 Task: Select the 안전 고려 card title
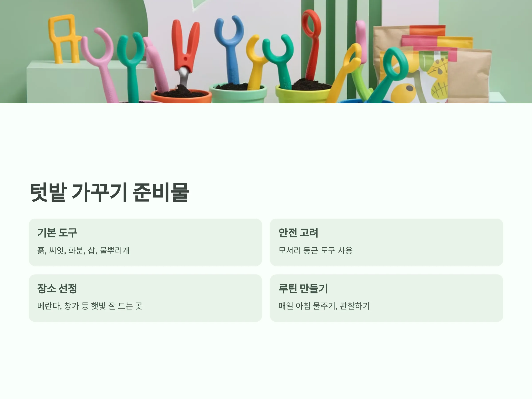[298, 233]
